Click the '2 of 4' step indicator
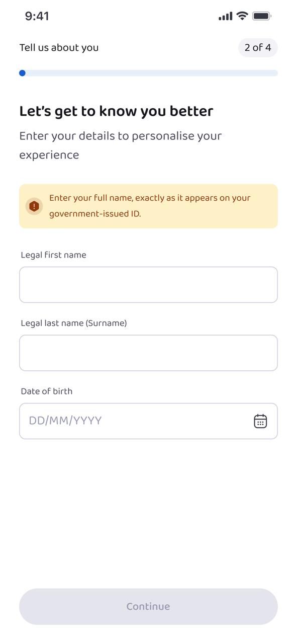The width and height of the screenshot is (297, 644). click(x=257, y=47)
